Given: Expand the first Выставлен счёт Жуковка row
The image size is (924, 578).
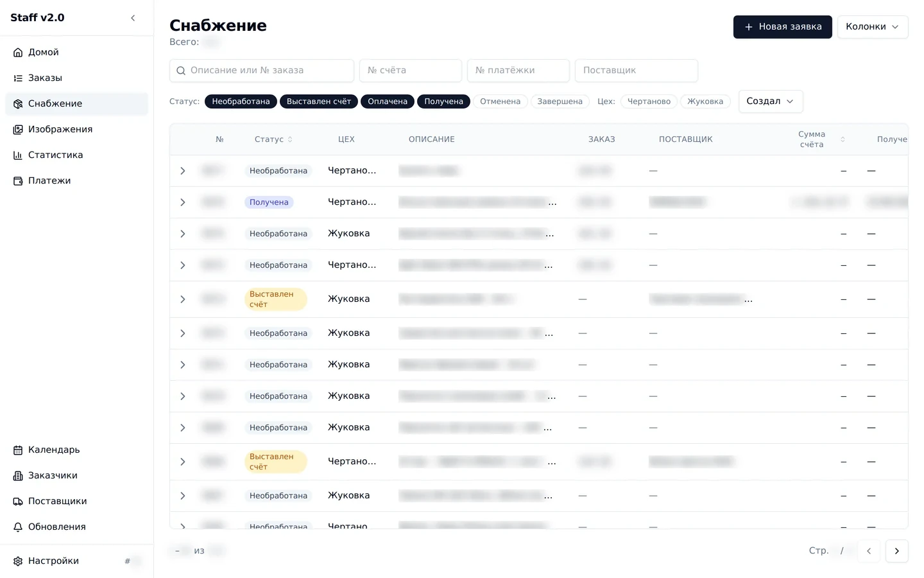Looking at the screenshot, I should pyautogui.click(x=183, y=299).
